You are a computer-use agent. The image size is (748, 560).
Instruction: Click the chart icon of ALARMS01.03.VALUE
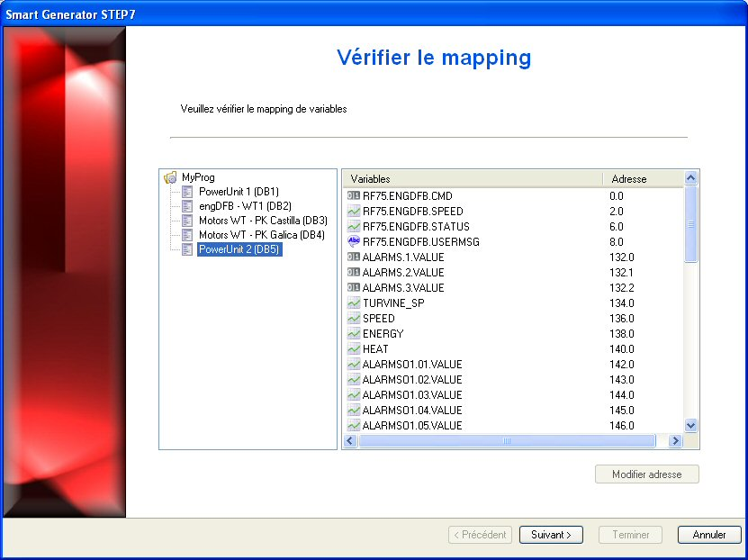pos(354,394)
